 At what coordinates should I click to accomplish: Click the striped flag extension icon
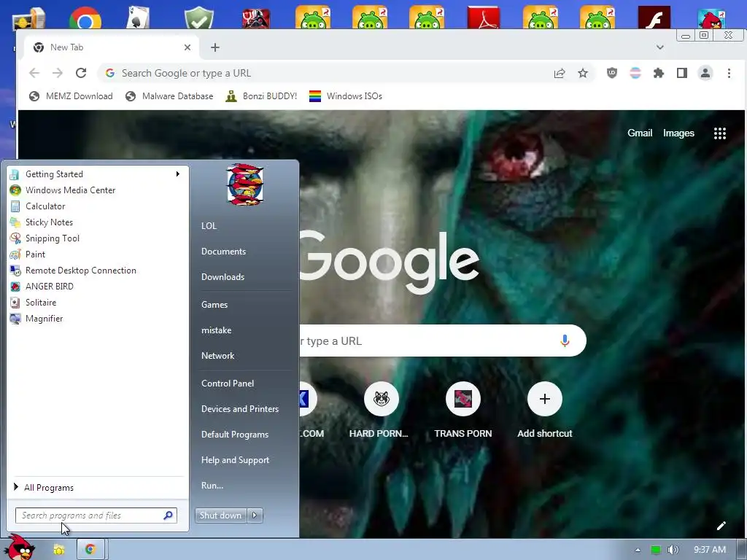click(x=635, y=73)
